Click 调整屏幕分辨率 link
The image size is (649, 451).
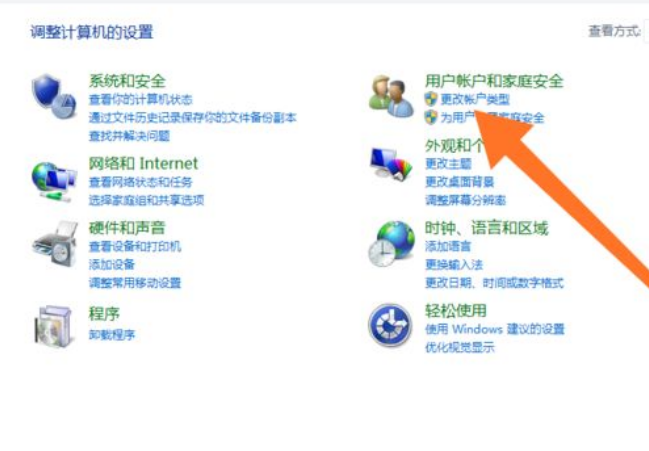tap(465, 200)
